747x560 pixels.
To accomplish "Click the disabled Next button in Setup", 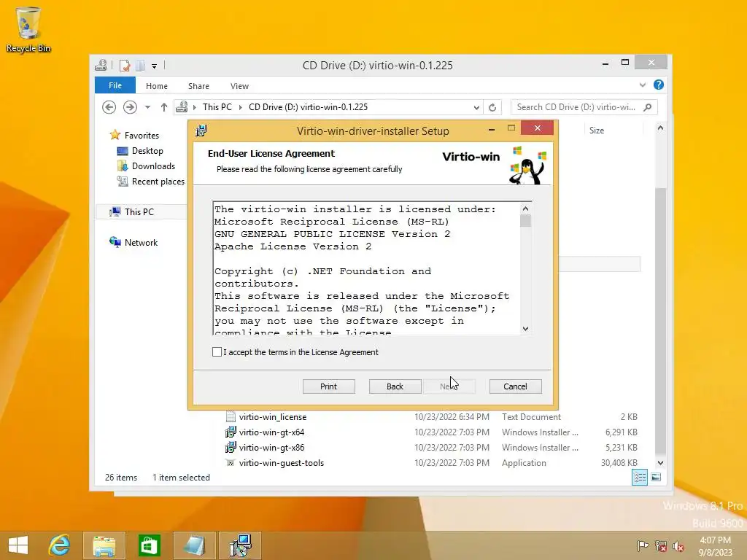I will [x=449, y=386].
